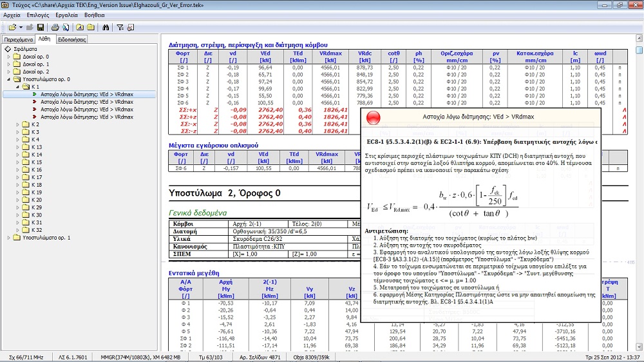Select the highlighted Αστοχία λόγω διάτμησης row
Screen dimensions: 644x362
79,95
